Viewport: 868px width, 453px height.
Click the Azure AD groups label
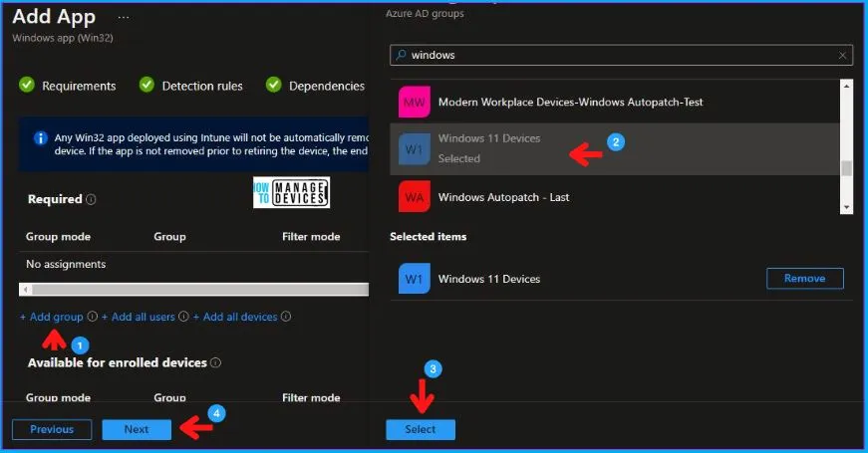pyautogui.click(x=425, y=14)
